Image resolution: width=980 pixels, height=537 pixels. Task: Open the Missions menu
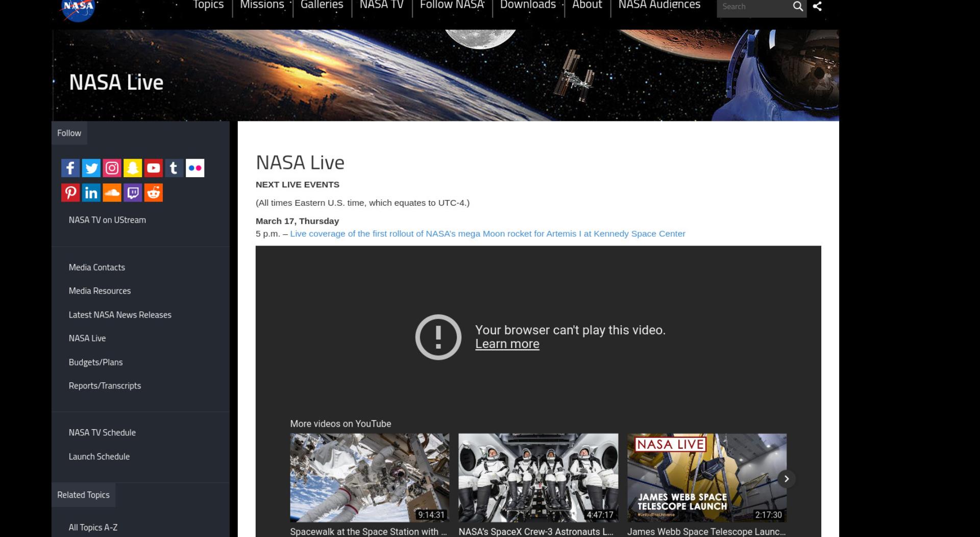point(262,5)
